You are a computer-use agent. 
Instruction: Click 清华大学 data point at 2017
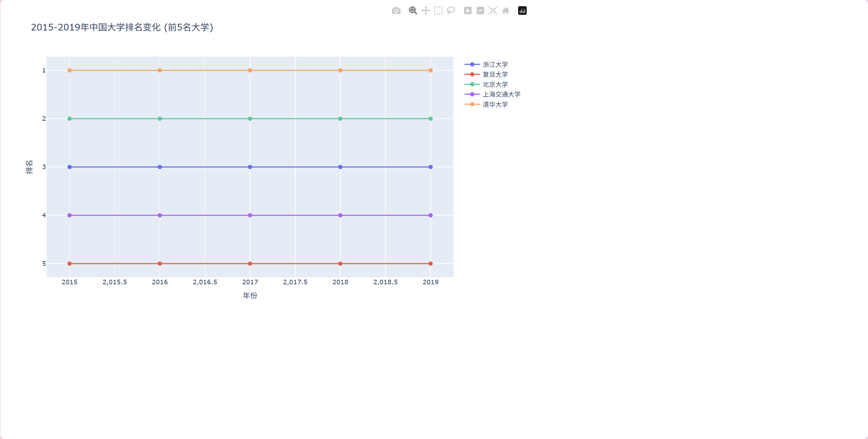click(x=250, y=70)
